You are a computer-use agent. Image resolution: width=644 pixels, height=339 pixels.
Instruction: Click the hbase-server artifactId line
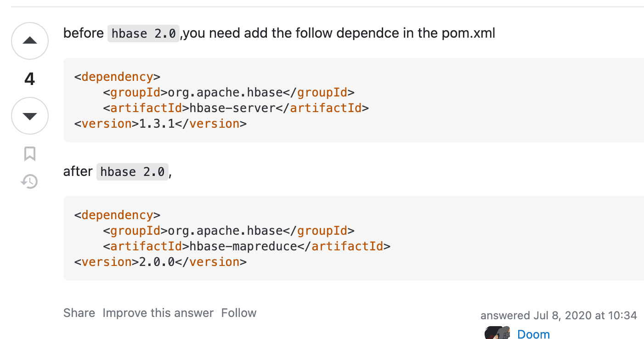click(x=236, y=108)
